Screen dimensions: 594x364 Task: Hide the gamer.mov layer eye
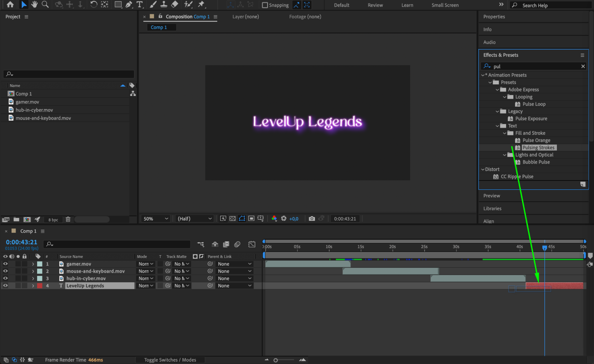5,264
